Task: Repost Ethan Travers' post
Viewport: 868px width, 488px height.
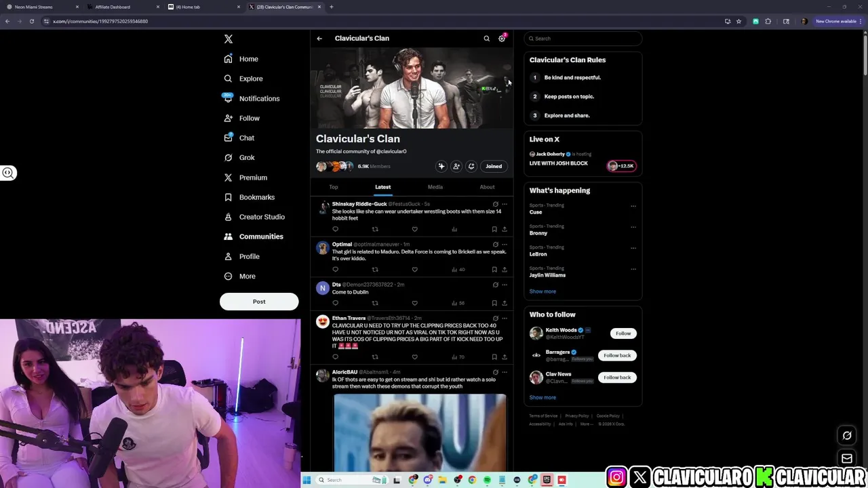Action: coord(375,357)
